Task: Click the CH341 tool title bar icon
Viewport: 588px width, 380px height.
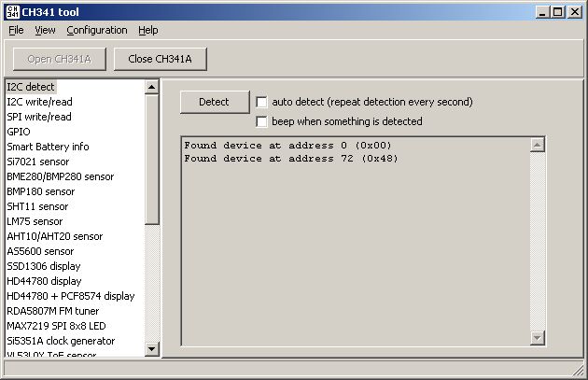Action: [x=12, y=12]
